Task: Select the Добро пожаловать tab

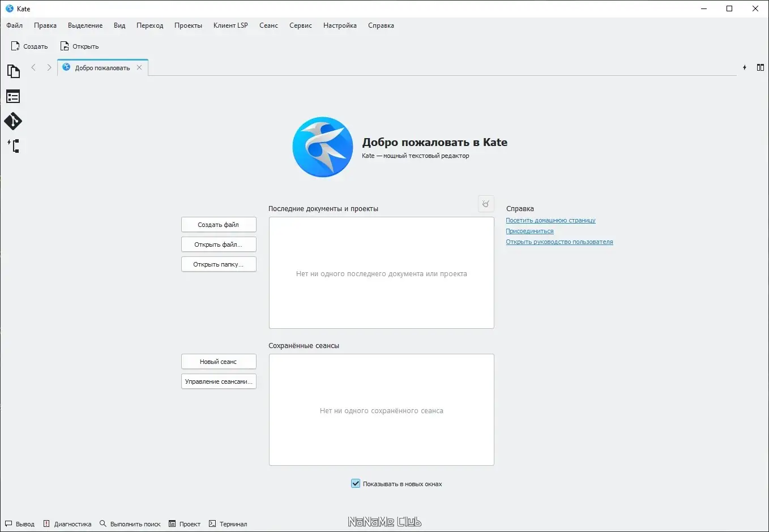Action: tap(102, 67)
